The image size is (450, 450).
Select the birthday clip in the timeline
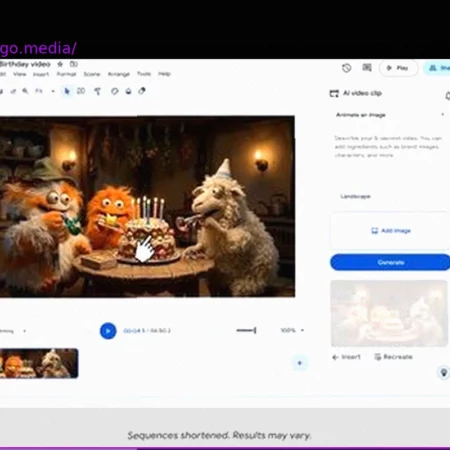click(39, 363)
